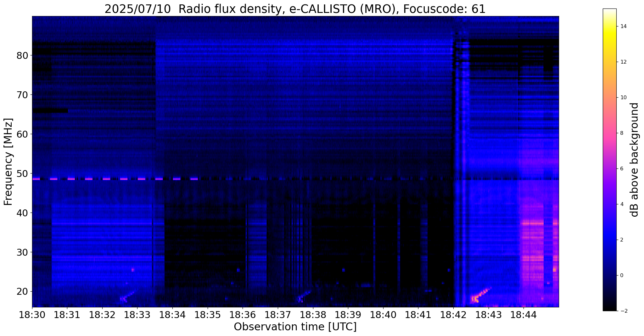Click the colorbar tick value 14
644x336 pixels.
(x=623, y=26)
